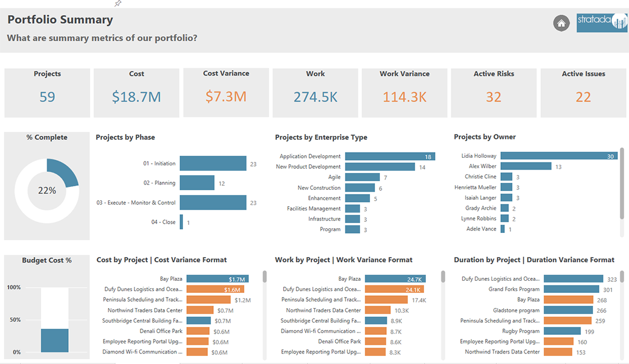Image resolution: width=629 pixels, height=364 pixels.
Task: Select Northwind Traders 153 duration bar
Action: pyautogui.click(x=558, y=352)
